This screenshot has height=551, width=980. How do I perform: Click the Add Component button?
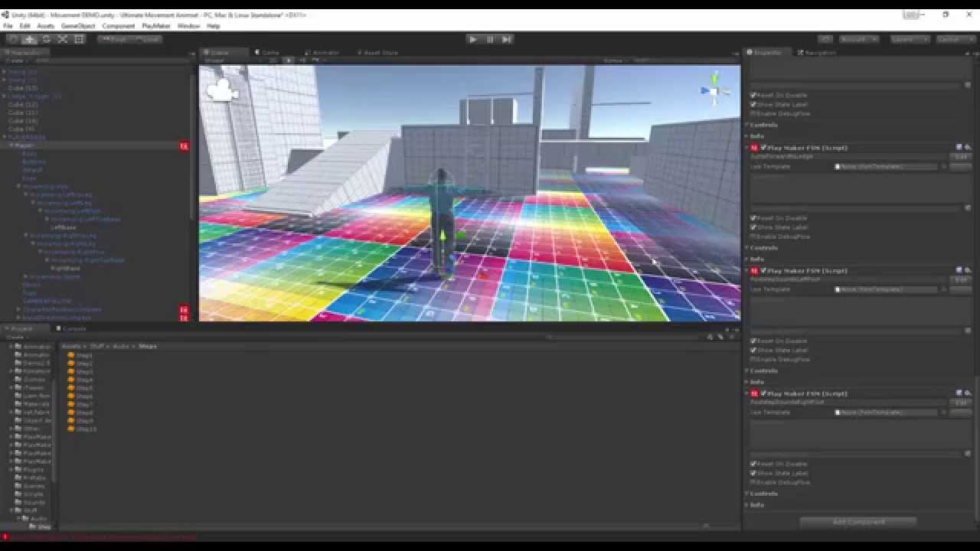click(x=858, y=522)
